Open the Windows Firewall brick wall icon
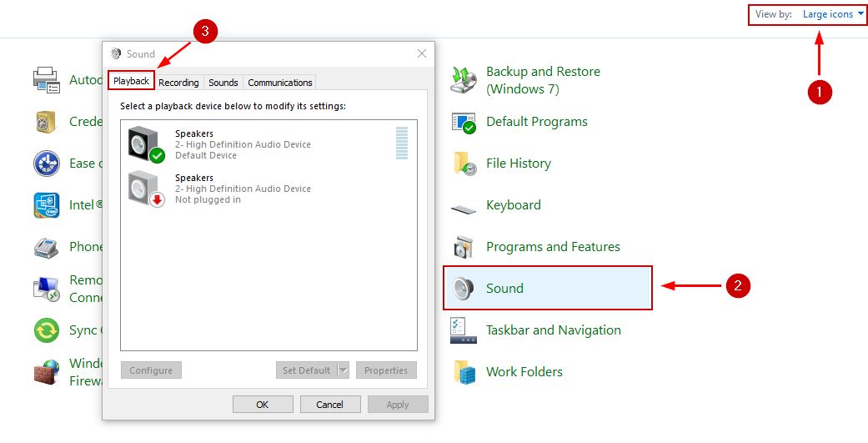Image resolution: width=868 pixels, height=443 pixels. pyautogui.click(x=47, y=372)
